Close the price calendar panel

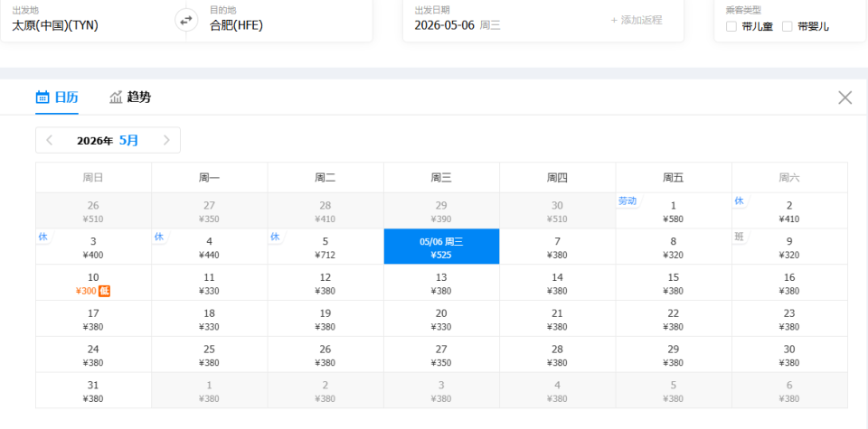click(844, 98)
